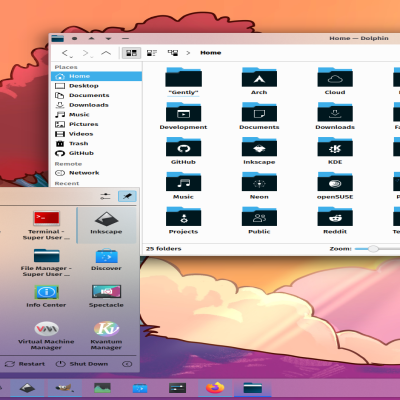Switch to Compact view mode
400x400 pixels.
pos(152,53)
